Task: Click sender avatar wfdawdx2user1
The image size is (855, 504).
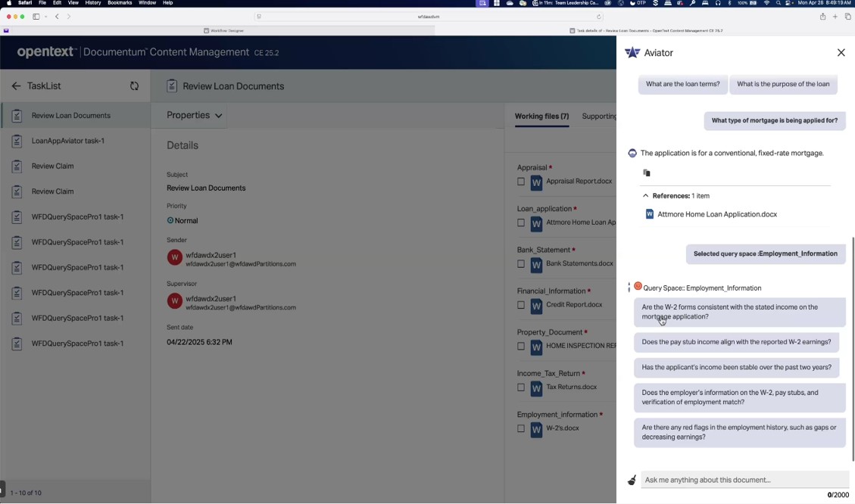Action: pos(174,258)
